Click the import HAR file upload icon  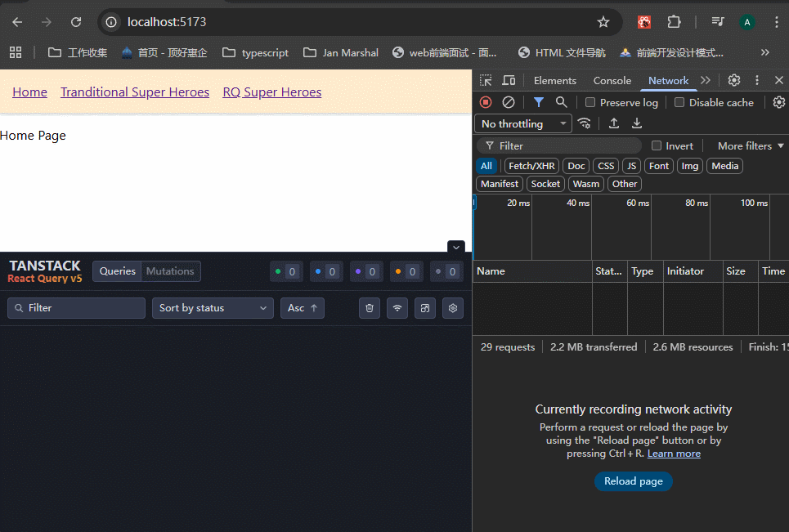click(x=614, y=123)
